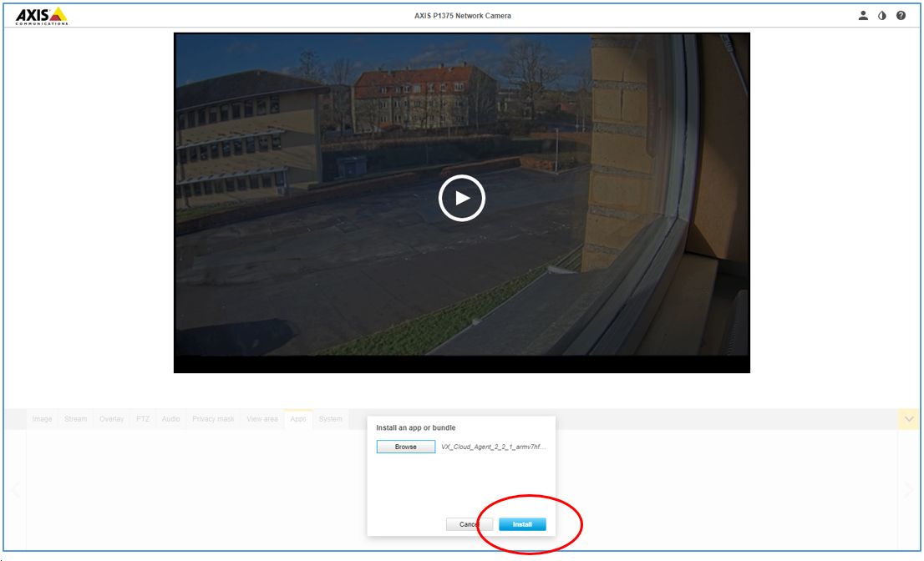Open the Audio tab

tap(170, 419)
